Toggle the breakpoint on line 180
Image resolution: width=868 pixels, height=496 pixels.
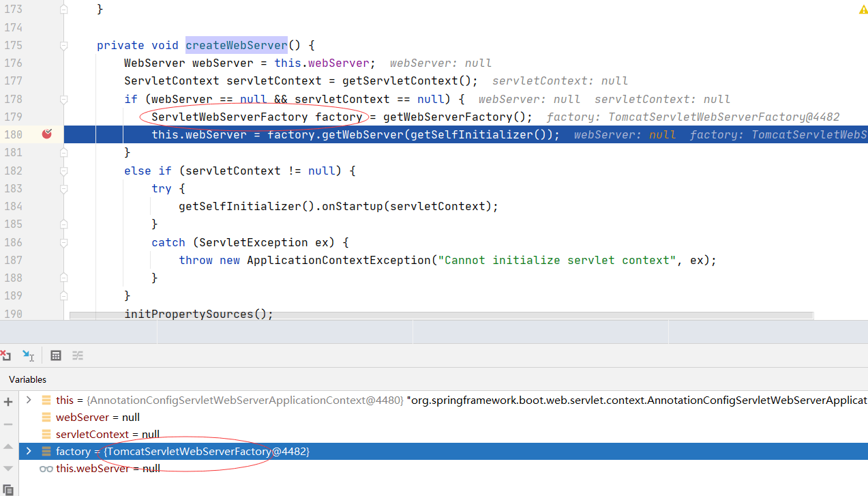(x=46, y=134)
